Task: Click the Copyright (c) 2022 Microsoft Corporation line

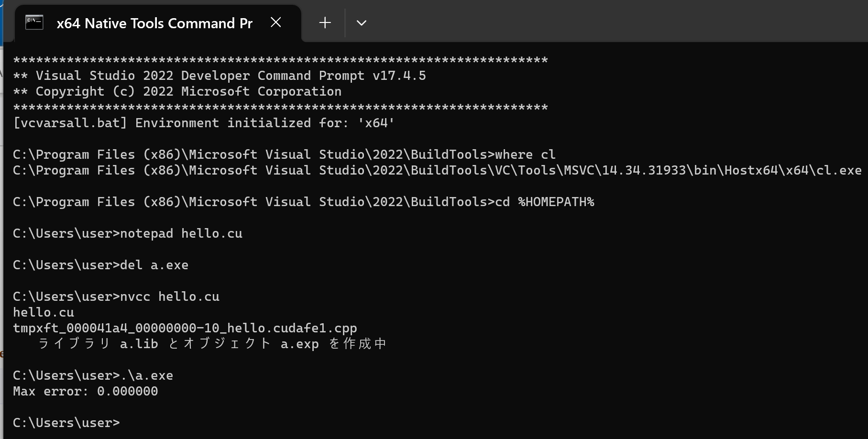Action: [x=177, y=91]
